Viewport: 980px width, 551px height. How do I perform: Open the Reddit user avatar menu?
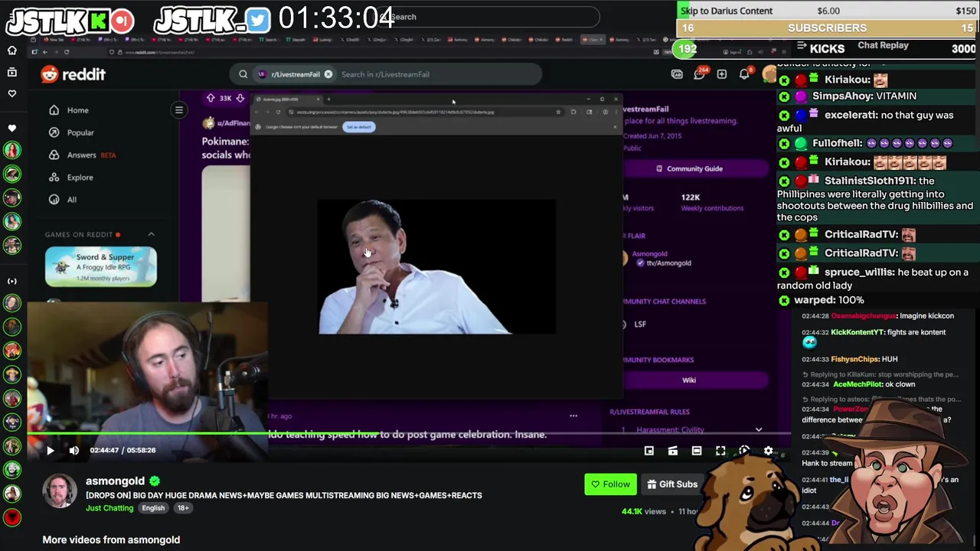[769, 74]
